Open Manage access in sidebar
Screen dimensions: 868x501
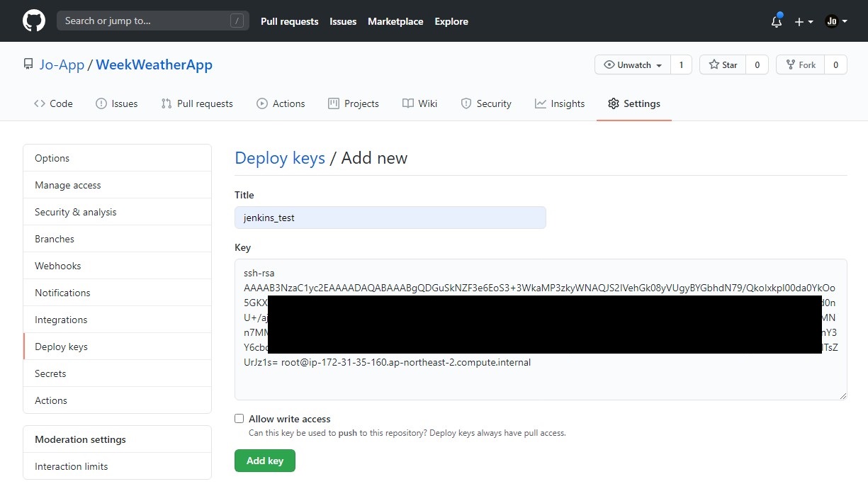118,185
